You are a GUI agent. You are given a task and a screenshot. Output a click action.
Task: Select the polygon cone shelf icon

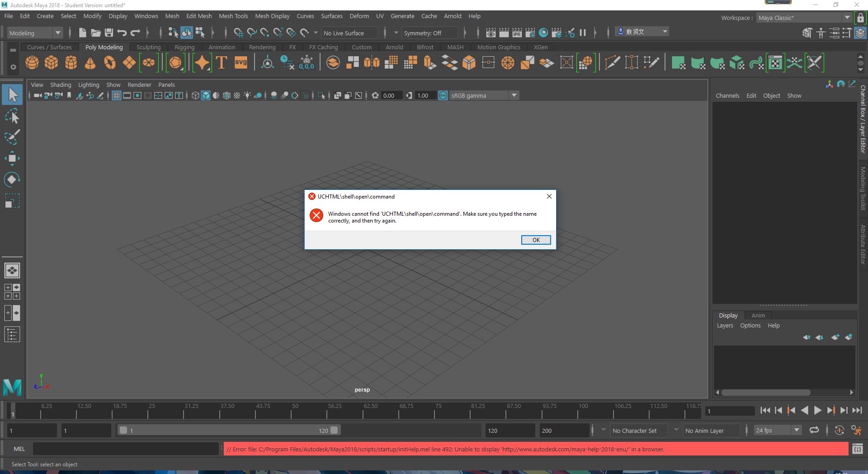(90, 62)
